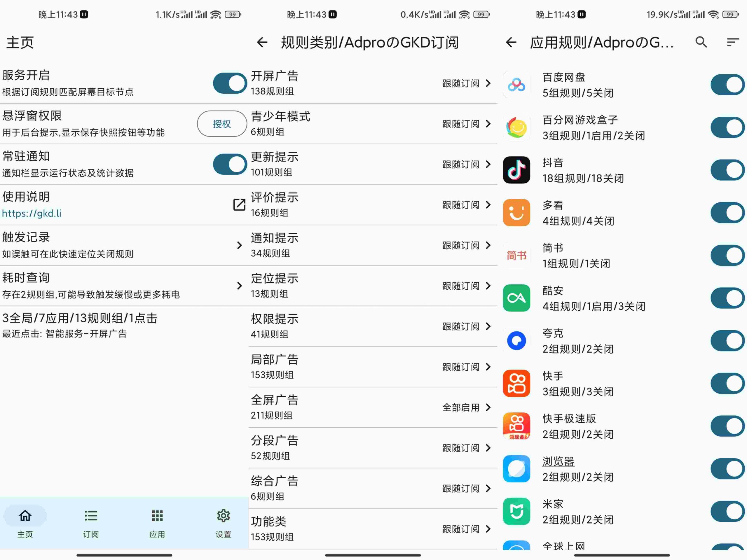Open the 全部启用 dropdown for 全屏广告
This screenshot has height=560, width=747.
466,407
